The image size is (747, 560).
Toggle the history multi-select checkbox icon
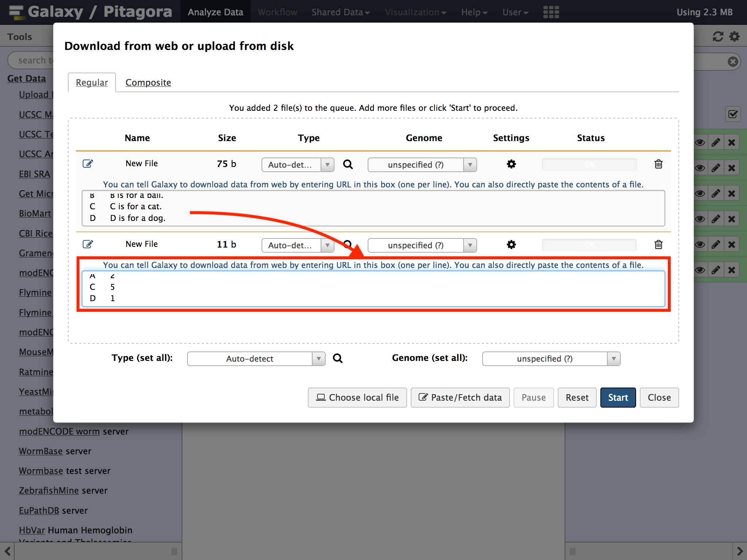pos(732,114)
